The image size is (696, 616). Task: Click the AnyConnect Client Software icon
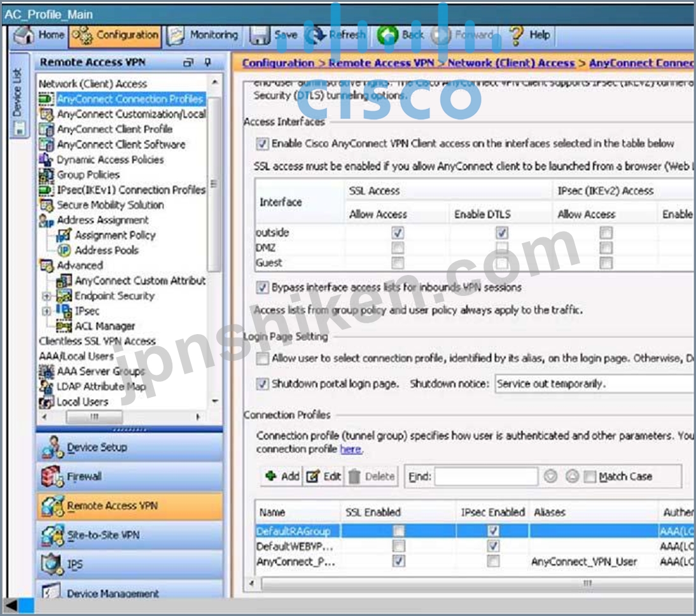[x=46, y=144]
